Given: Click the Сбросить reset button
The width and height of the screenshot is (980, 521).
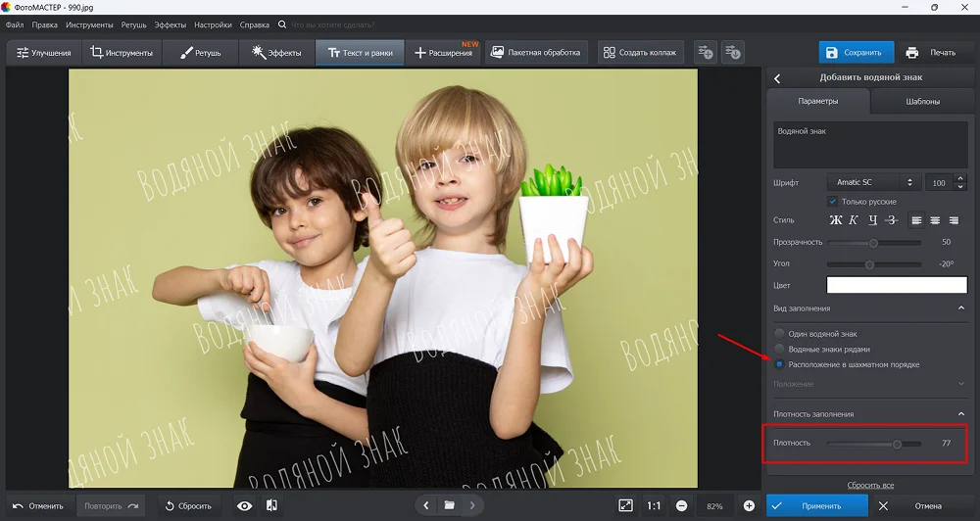Looking at the screenshot, I should tap(188, 506).
